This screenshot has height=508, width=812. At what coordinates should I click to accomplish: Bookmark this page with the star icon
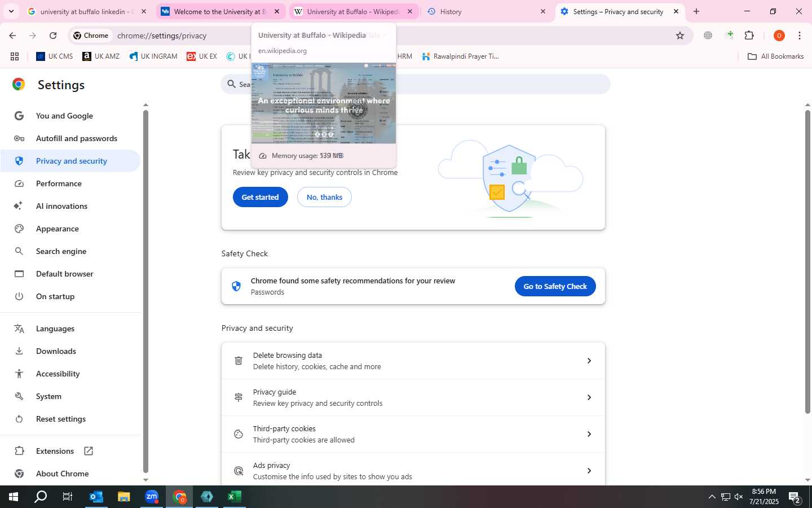[x=680, y=36]
